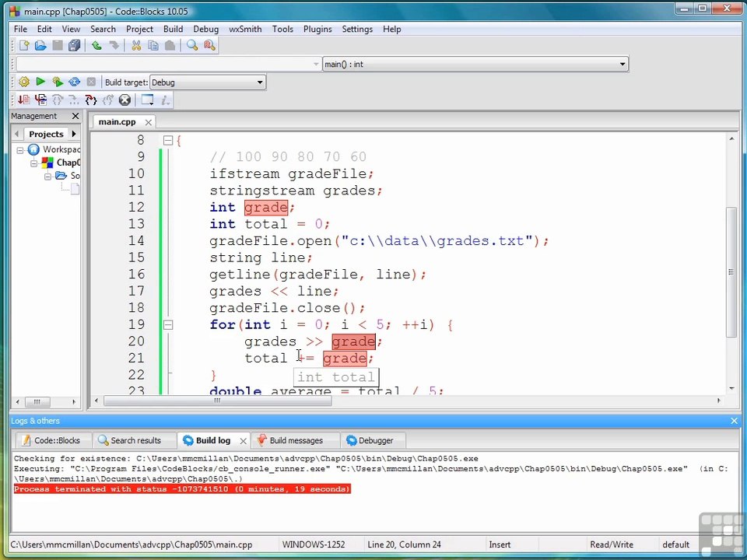Viewport: 747px width, 560px height.
Task: Close the main.cpp editor tab
Action: [148, 122]
